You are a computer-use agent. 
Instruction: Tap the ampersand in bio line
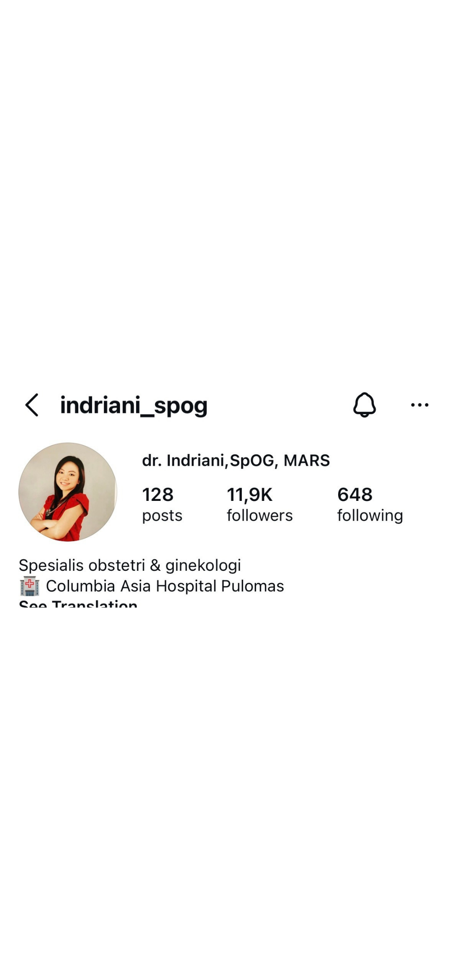(155, 565)
